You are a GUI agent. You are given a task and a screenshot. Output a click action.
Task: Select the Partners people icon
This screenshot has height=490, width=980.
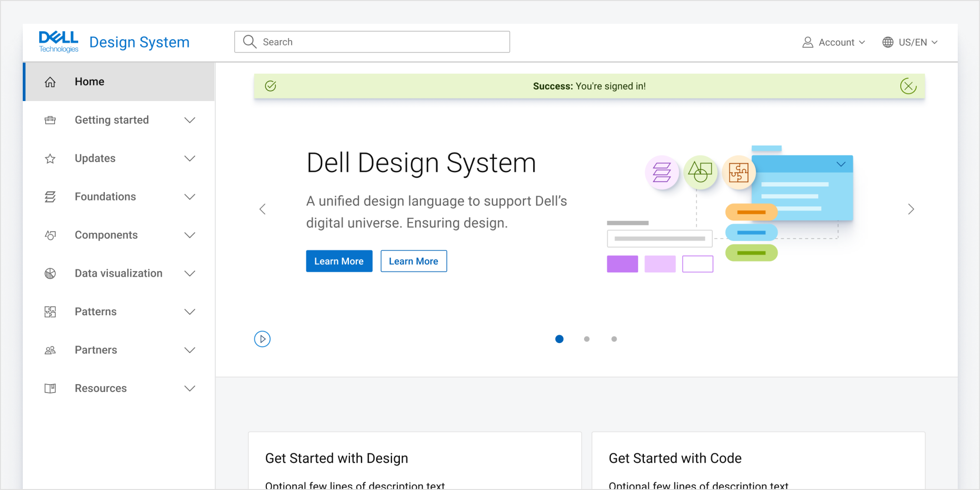click(x=50, y=350)
